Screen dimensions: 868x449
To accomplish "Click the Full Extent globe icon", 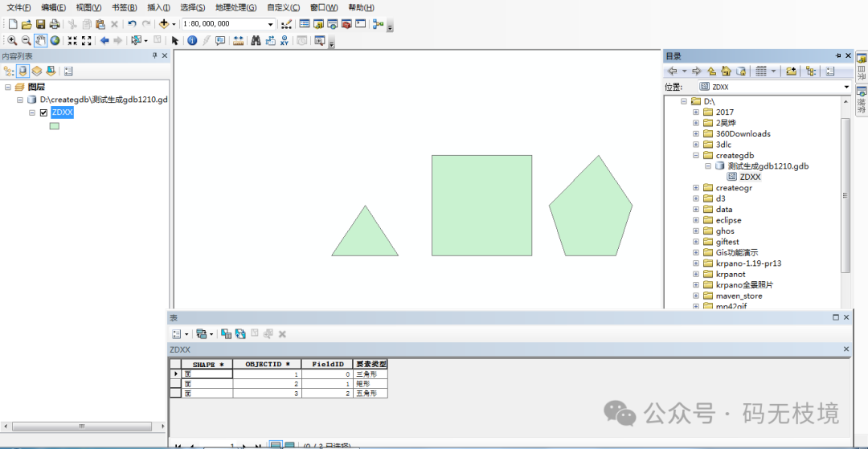I will click(x=55, y=40).
